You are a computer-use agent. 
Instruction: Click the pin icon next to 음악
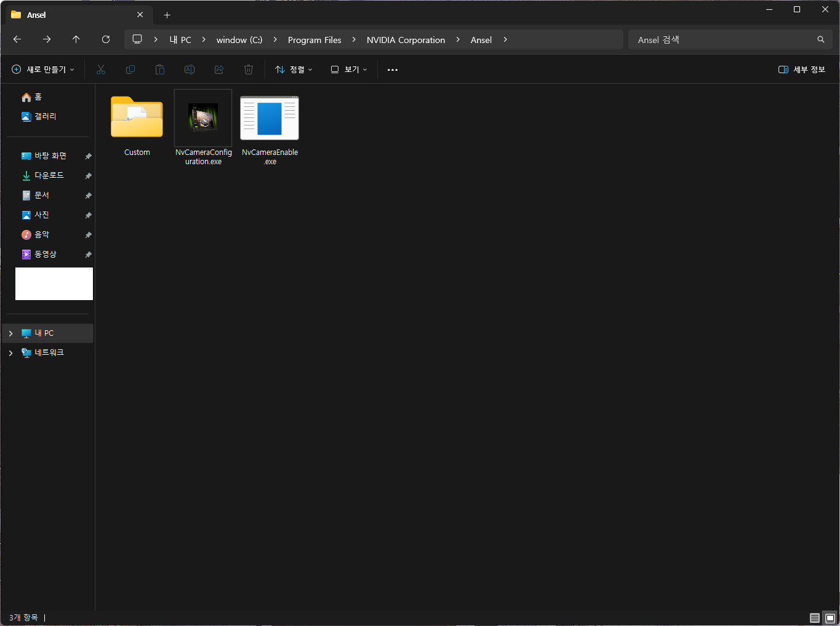coord(88,235)
